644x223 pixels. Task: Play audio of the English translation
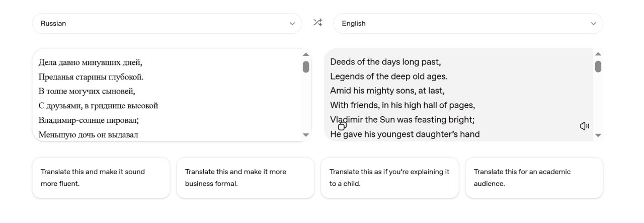pos(584,126)
